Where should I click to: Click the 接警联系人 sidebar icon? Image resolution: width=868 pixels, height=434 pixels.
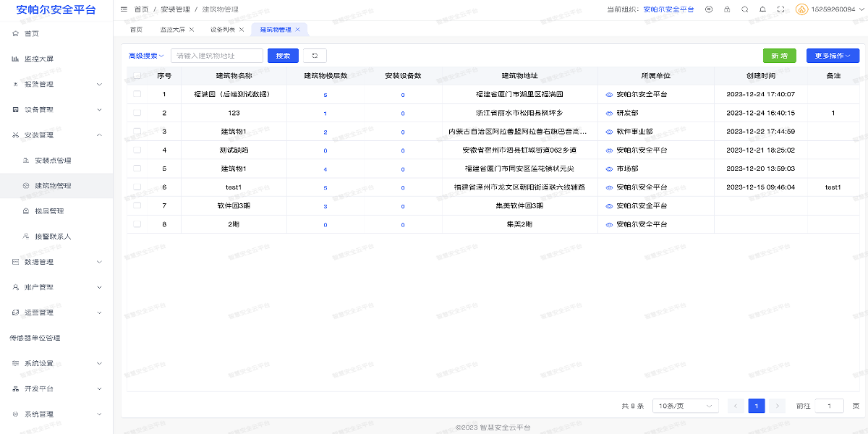25,236
